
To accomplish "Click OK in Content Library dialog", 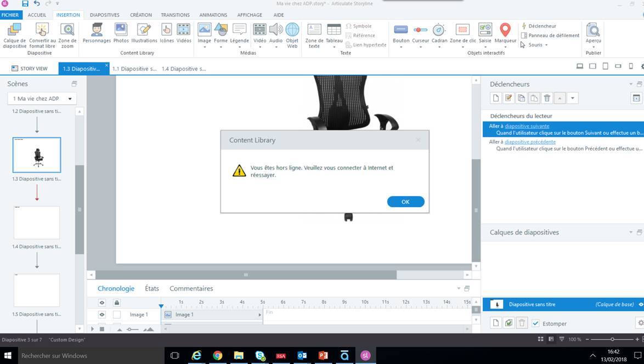I will (405, 202).
